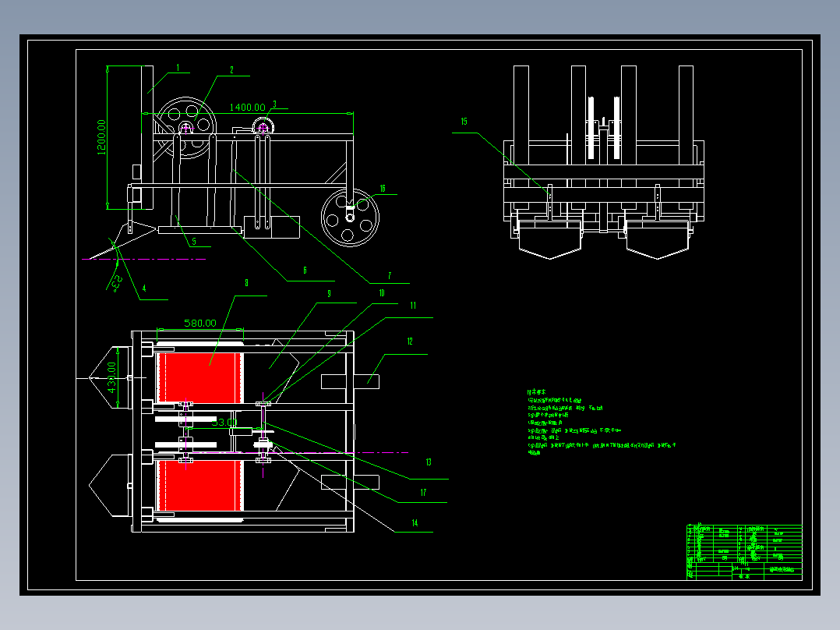Select part callout number 12

pos(410,341)
